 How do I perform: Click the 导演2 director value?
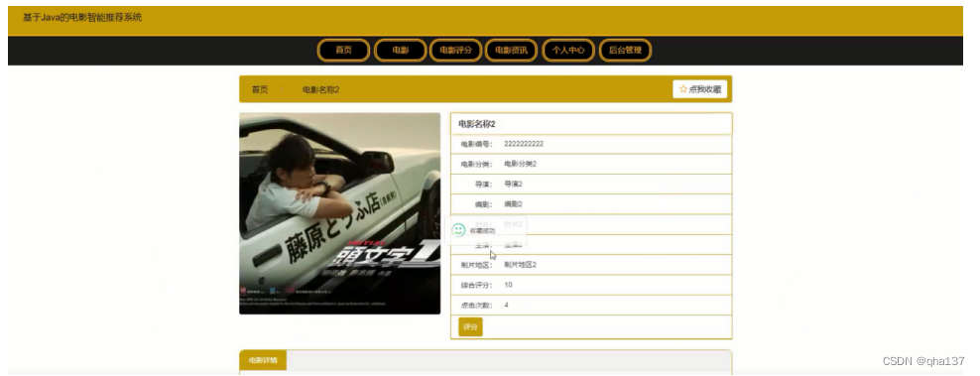(x=513, y=184)
